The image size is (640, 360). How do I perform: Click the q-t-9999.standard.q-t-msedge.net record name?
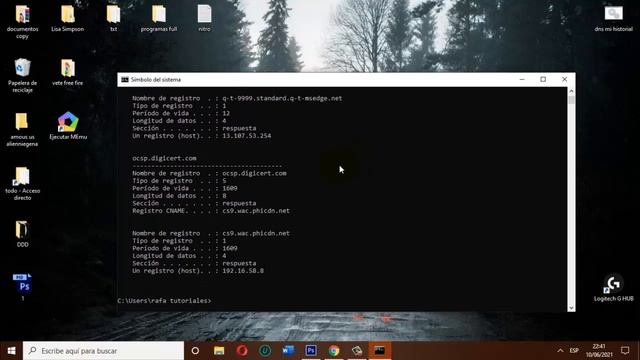[282, 98]
